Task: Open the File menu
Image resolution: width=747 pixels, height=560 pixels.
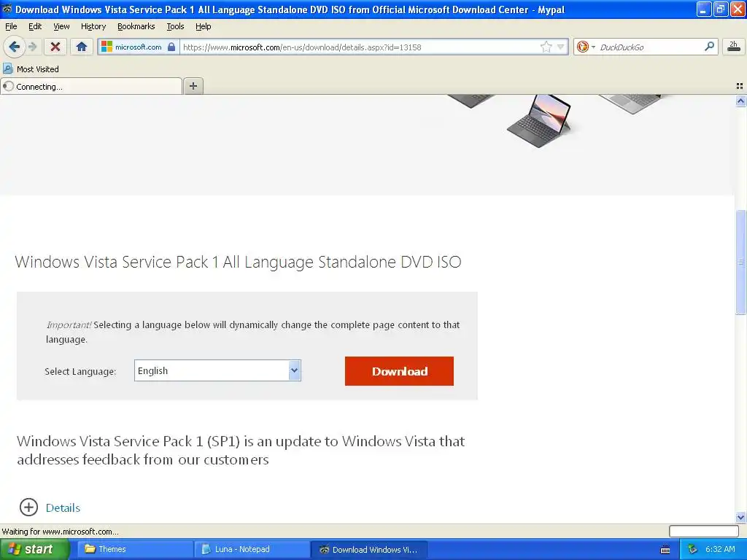Action: 11,26
